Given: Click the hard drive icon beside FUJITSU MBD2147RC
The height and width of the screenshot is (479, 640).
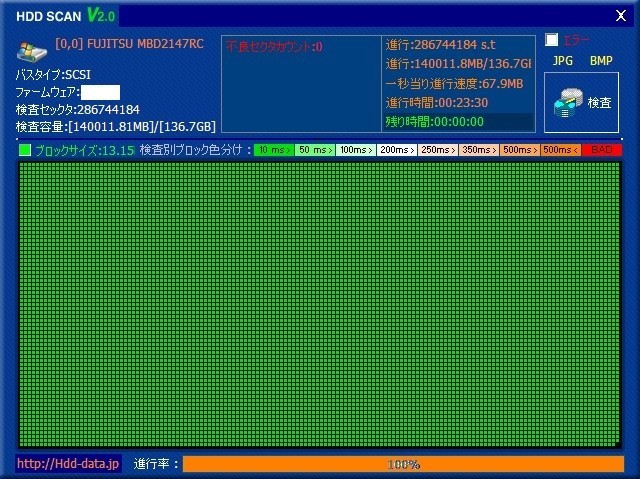Looking at the screenshot, I should [32, 51].
